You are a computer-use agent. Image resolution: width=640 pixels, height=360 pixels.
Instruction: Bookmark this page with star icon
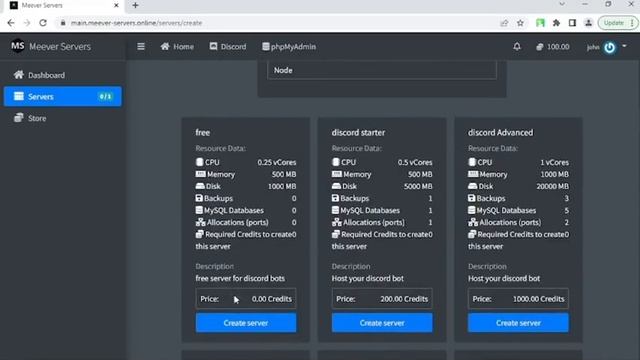tap(520, 23)
